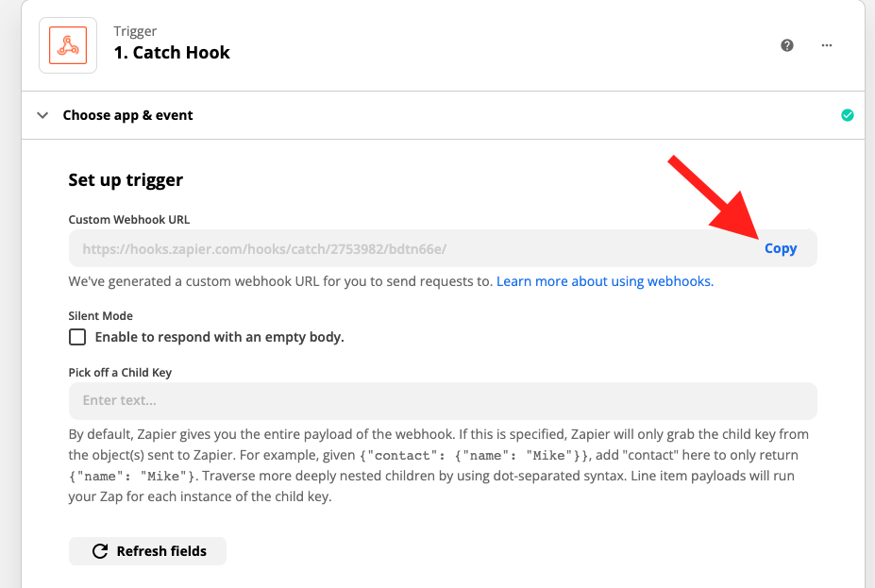This screenshot has width=875, height=588.
Task: Click the green checkmark status icon
Action: click(x=847, y=115)
